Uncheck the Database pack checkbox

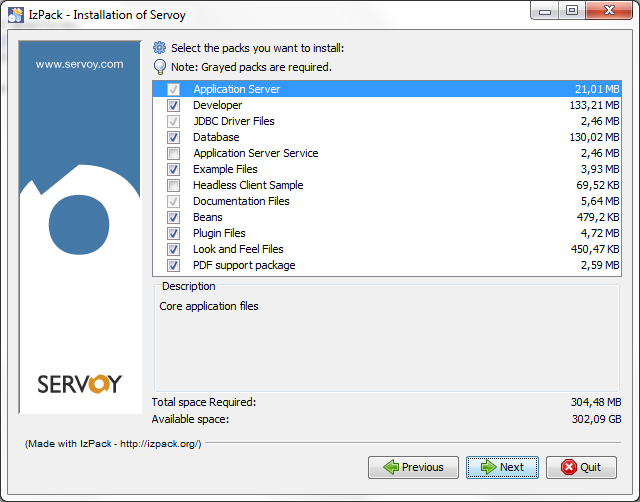click(x=173, y=137)
